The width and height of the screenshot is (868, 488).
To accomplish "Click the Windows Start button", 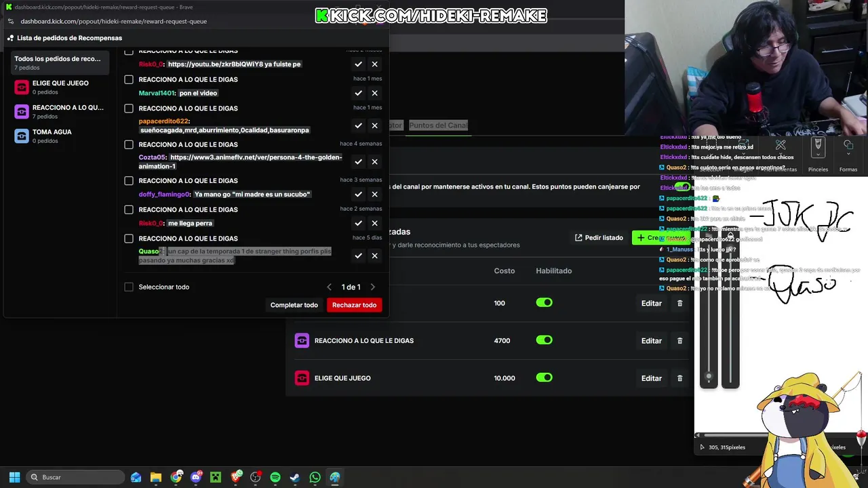I will 14,477.
